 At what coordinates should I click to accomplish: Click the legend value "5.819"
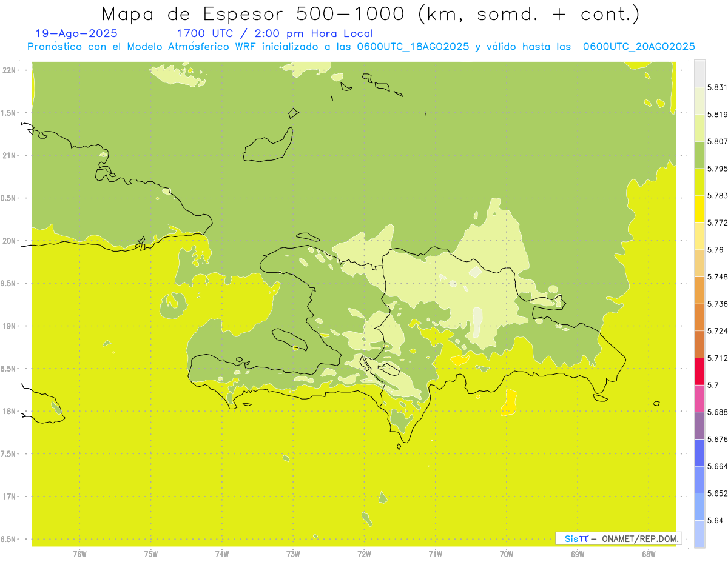tap(718, 114)
